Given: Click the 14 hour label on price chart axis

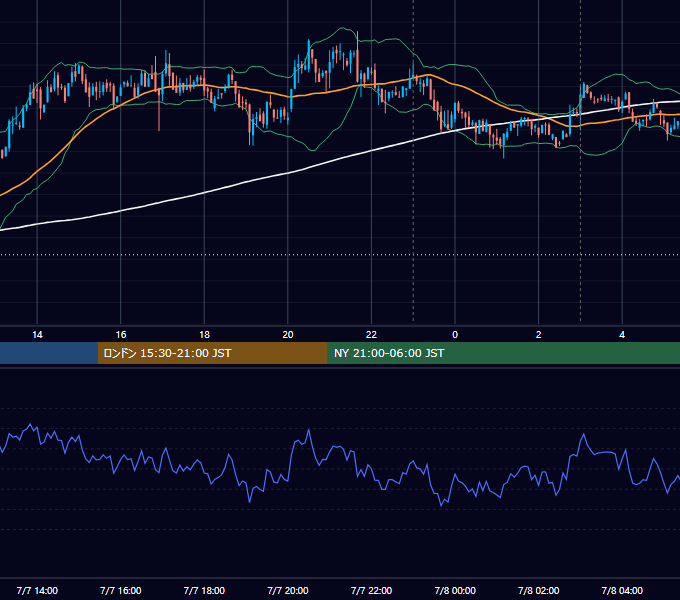Looking at the screenshot, I should 37,335.
